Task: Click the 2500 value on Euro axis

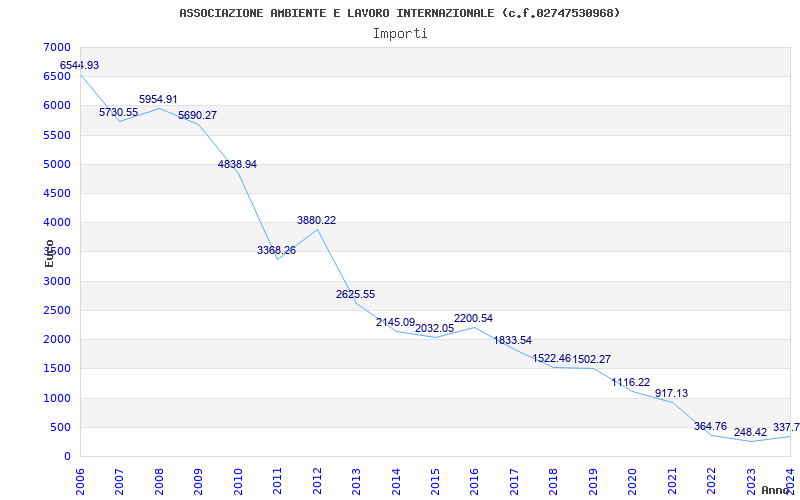Action: [x=58, y=310]
